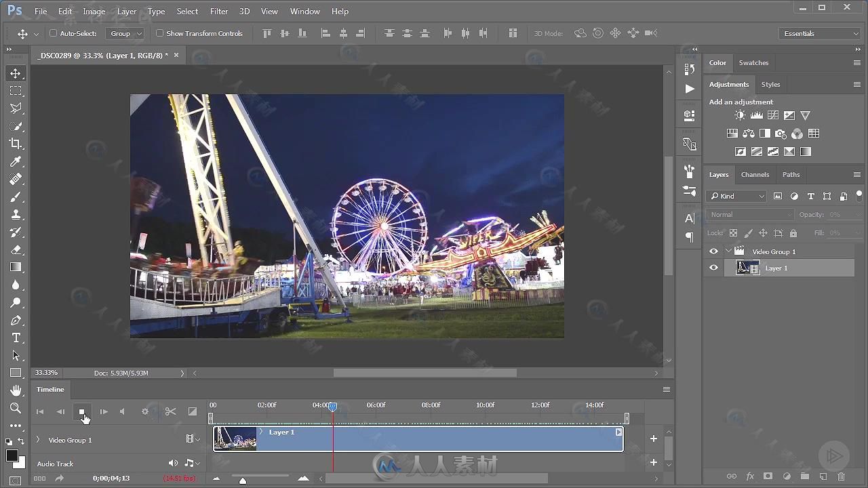Select the Move tool
The image size is (868, 488).
click(16, 73)
